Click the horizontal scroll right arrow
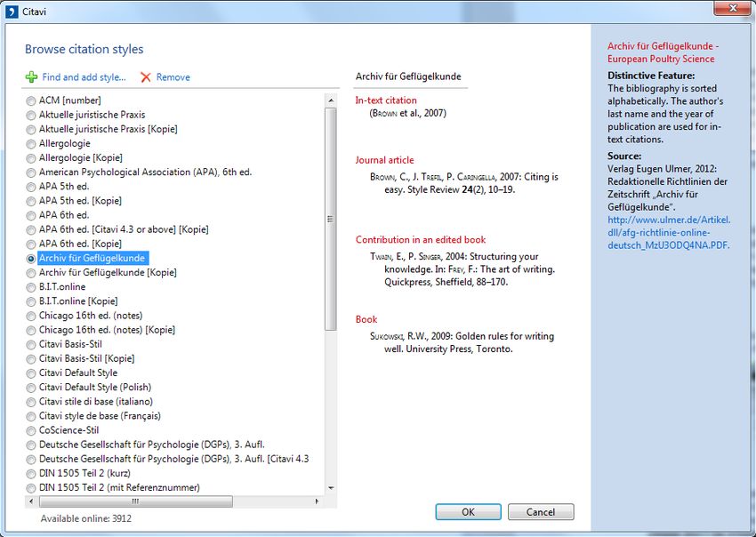This screenshot has height=537, width=756. click(x=317, y=501)
